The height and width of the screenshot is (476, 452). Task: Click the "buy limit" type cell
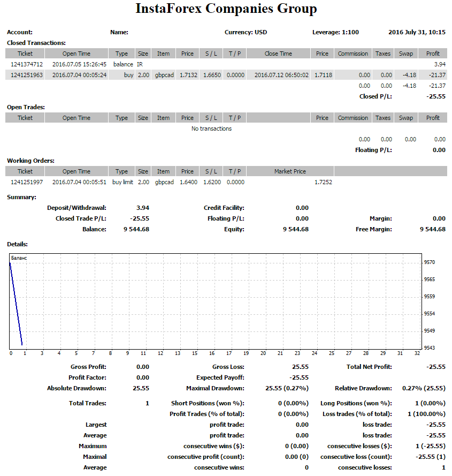tap(122, 182)
